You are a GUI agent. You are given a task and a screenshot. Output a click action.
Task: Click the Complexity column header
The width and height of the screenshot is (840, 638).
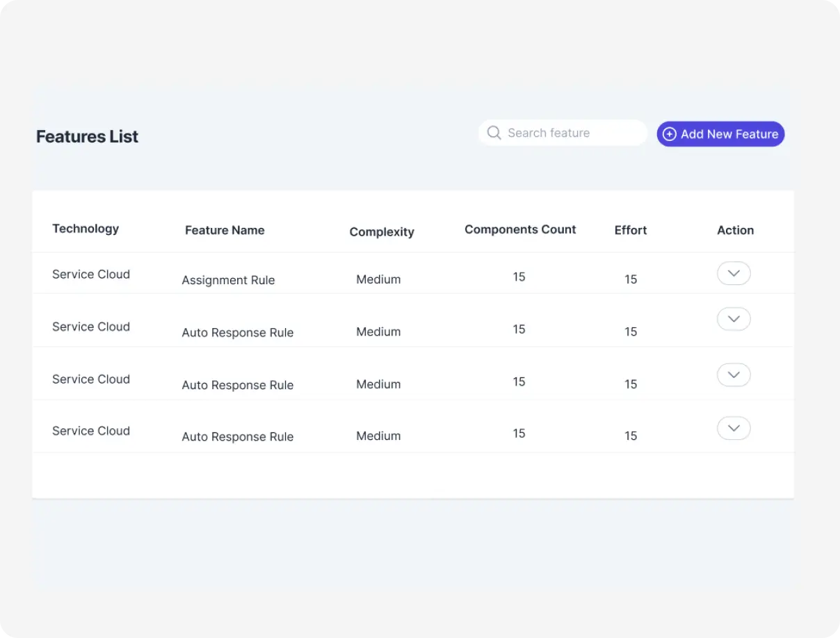click(382, 232)
